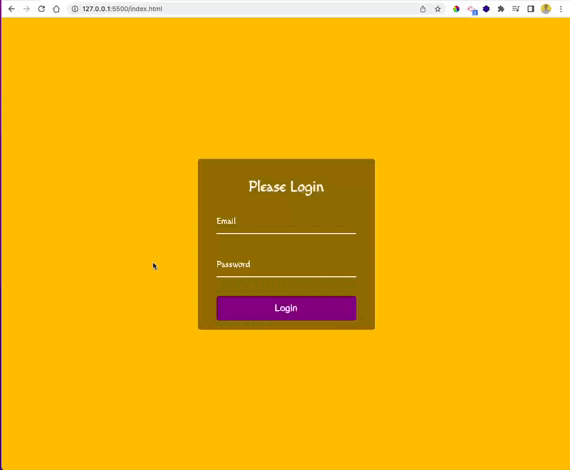Screen dimensions: 570x470
Task: Open the Chrome three-dot menu
Action: (x=561, y=9)
